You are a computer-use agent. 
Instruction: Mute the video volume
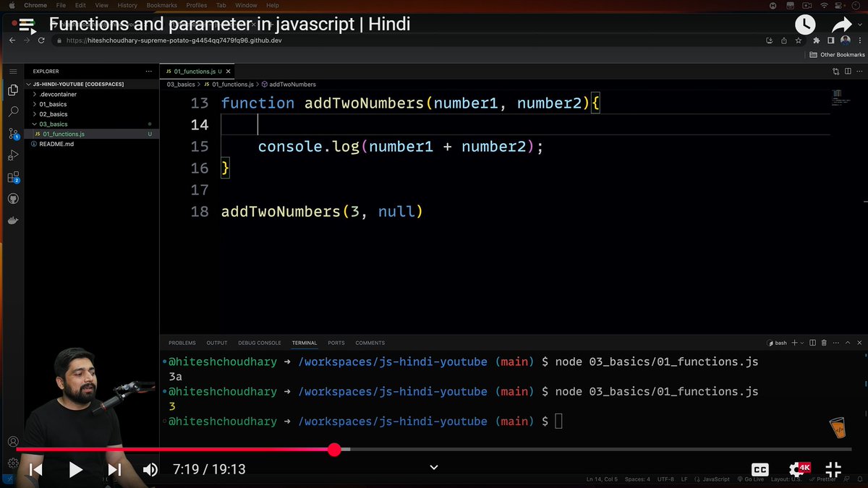[x=150, y=470]
